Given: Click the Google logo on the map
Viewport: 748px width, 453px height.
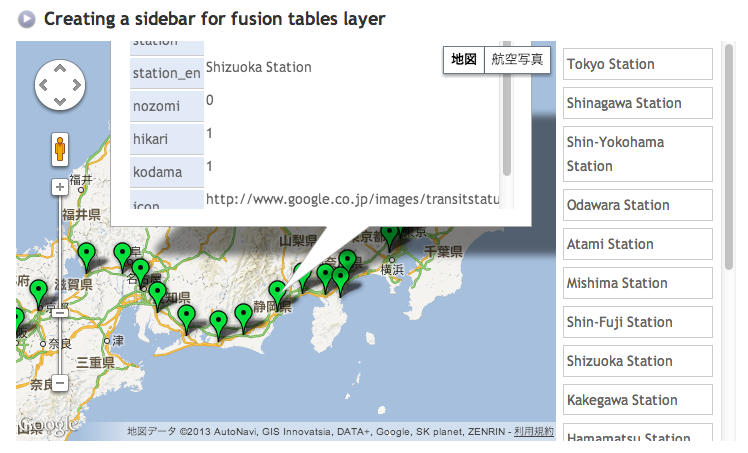Looking at the screenshot, I should click(x=48, y=424).
